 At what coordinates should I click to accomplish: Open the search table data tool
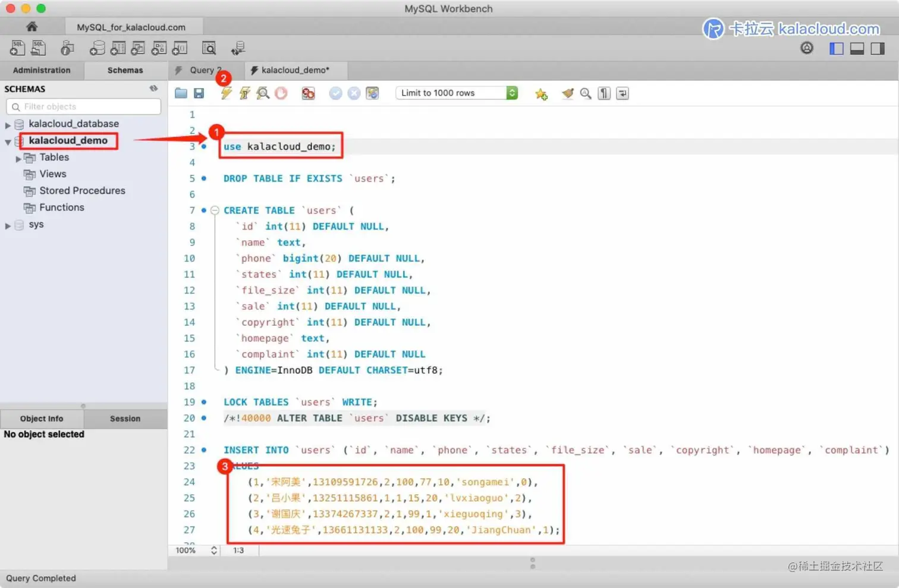[x=209, y=48]
